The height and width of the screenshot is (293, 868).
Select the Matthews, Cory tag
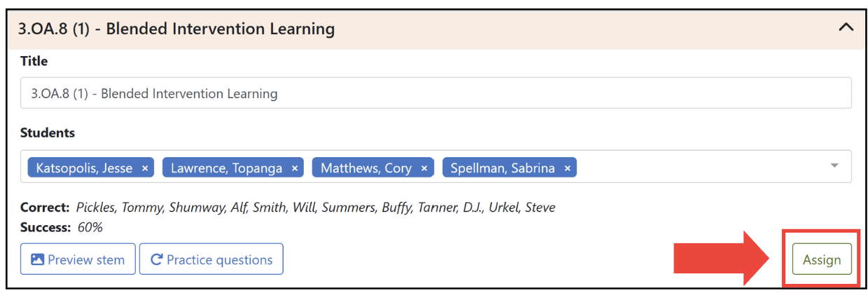(366, 168)
